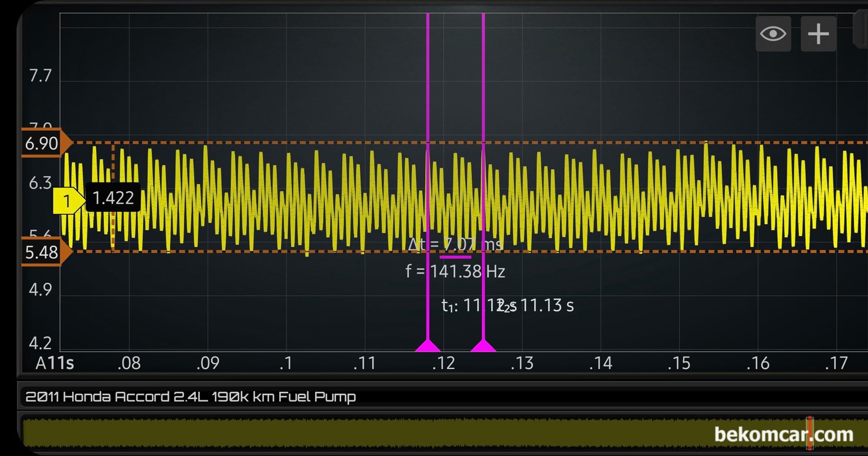Click the 11.13 s t₂ time label

pyautogui.click(x=547, y=305)
